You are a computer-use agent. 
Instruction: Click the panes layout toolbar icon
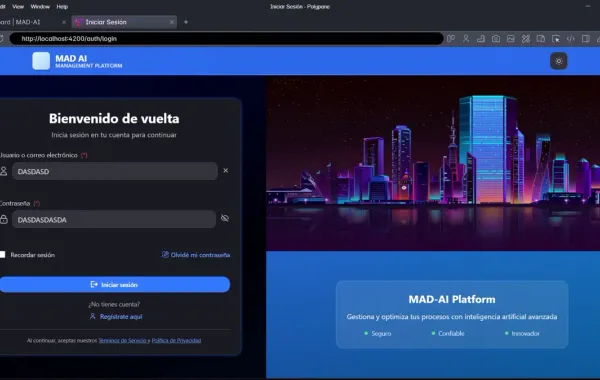[451, 39]
